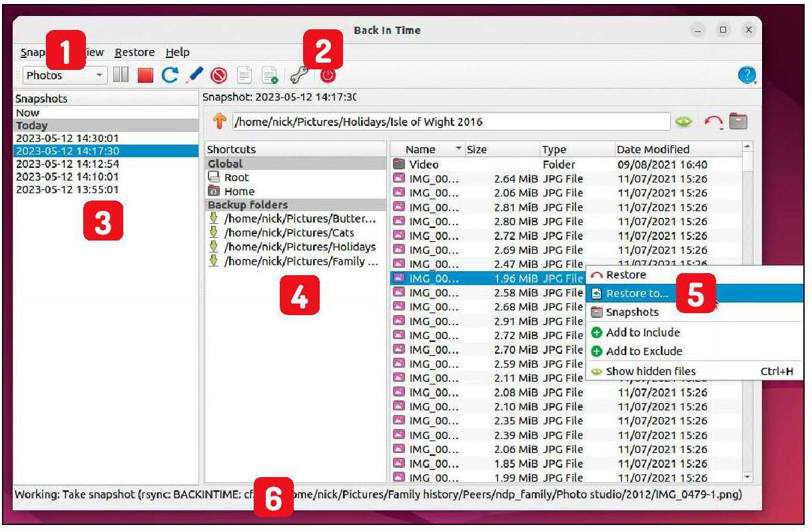Select the 2.58 MiB JPG file

coord(488,292)
